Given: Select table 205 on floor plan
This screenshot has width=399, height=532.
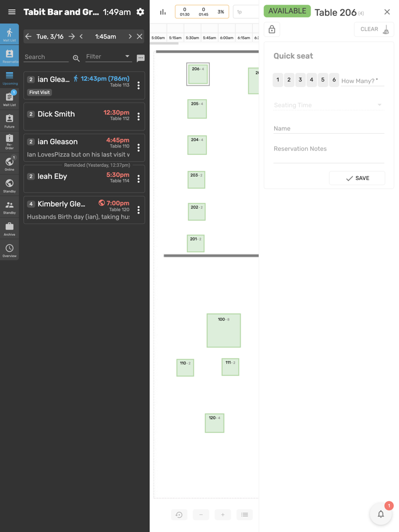Looking at the screenshot, I should point(197,109).
